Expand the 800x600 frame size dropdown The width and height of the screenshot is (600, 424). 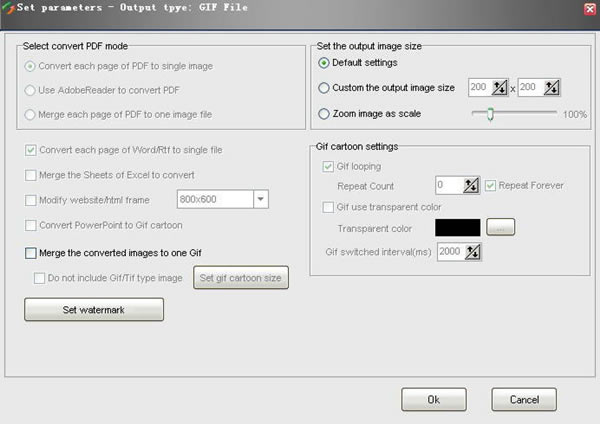[x=261, y=199]
